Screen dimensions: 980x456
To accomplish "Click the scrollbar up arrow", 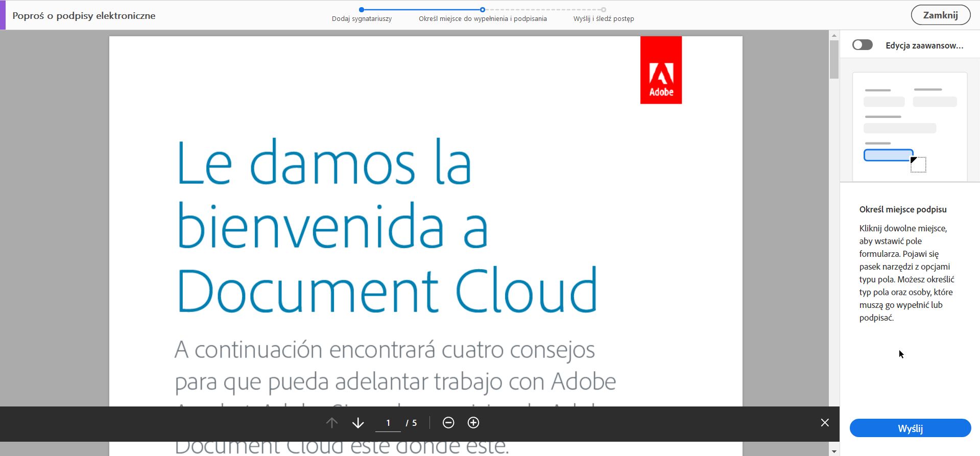I will pos(834,35).
